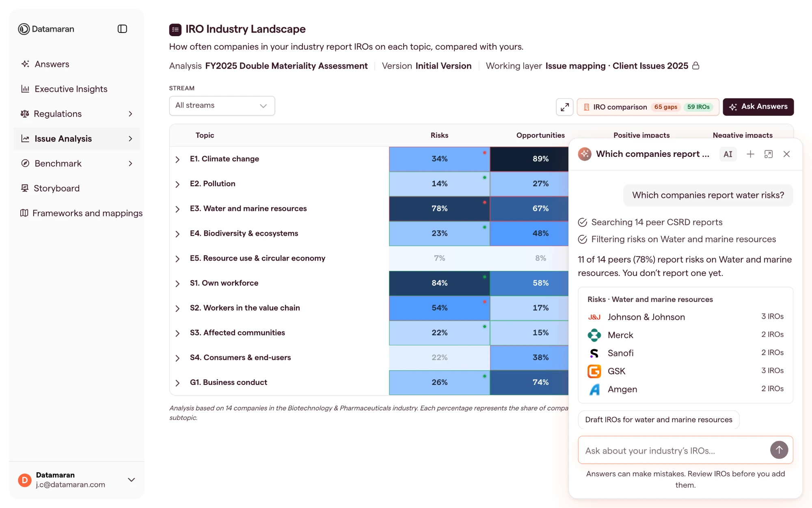The height and width of the screenshot is (508, 812).
Task: Close the Answers chat panel
Action: (786, 154)
